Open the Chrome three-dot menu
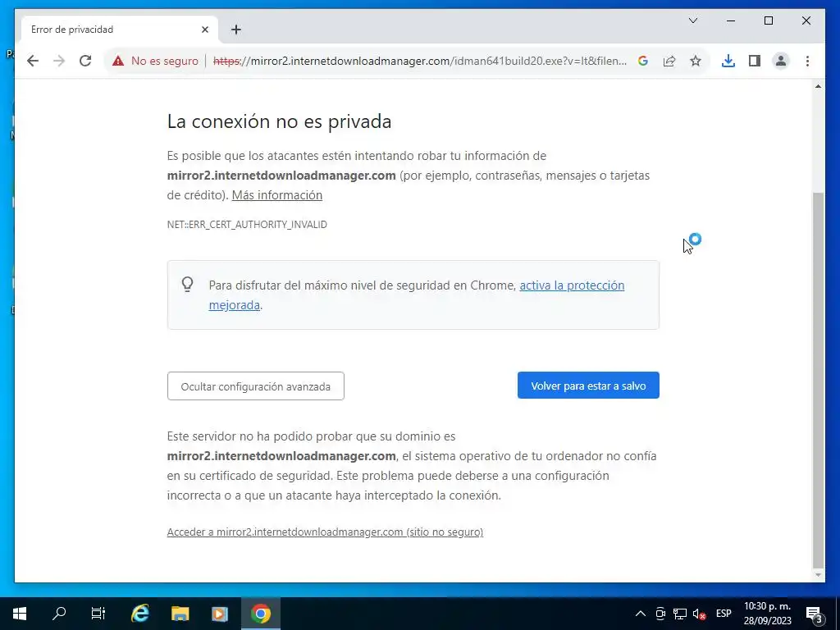The height and width of the screenshot is (630, 840). click(x=807, y=61)
